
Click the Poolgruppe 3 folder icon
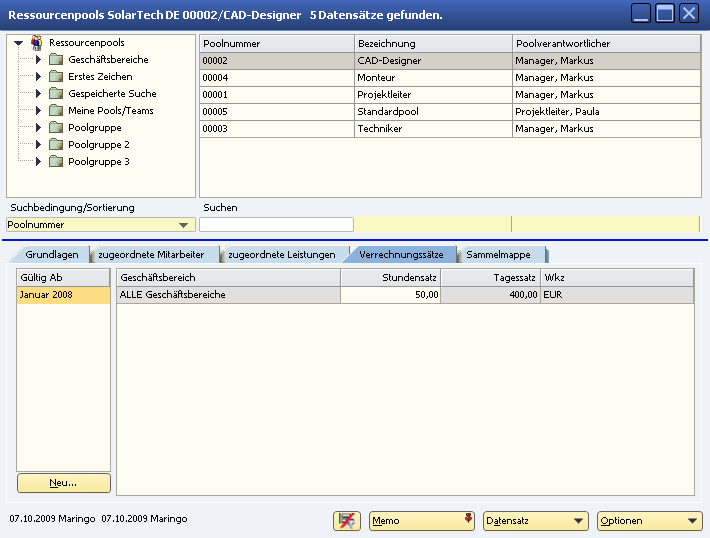[56, 162]
